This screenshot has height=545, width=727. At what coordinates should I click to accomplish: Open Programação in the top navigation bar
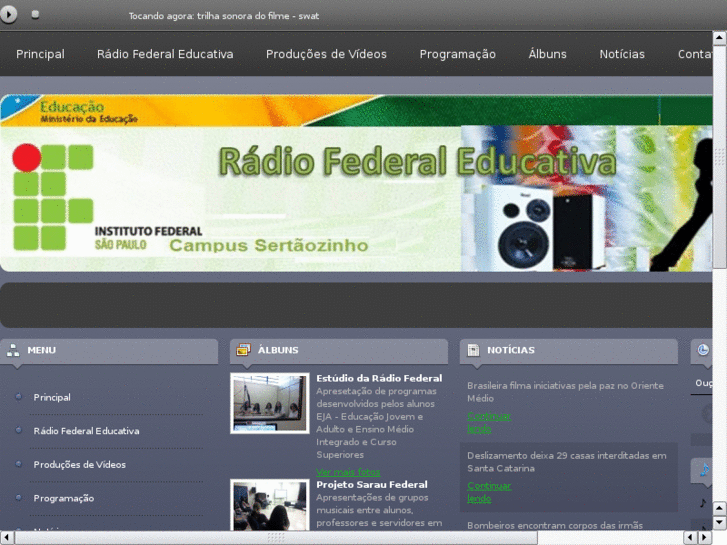point(458,54)
